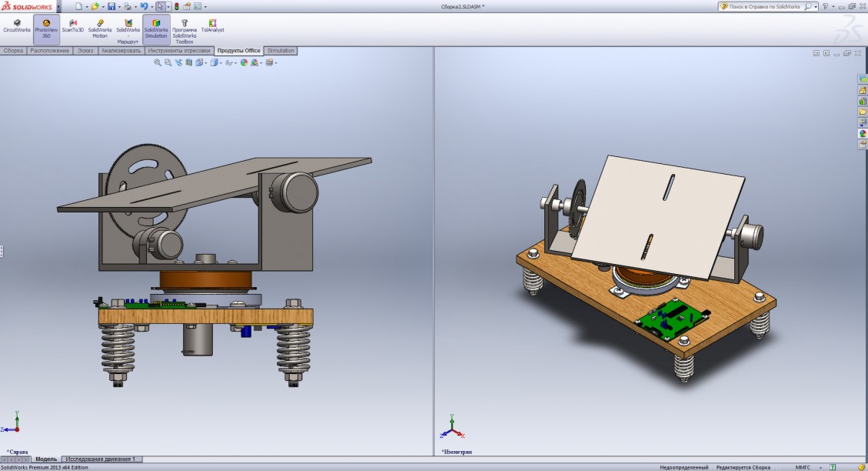The height and width of the screenshot is (471, 868).
Task: Open the CircuitWorks add-in
Action: tap(17, 27)
